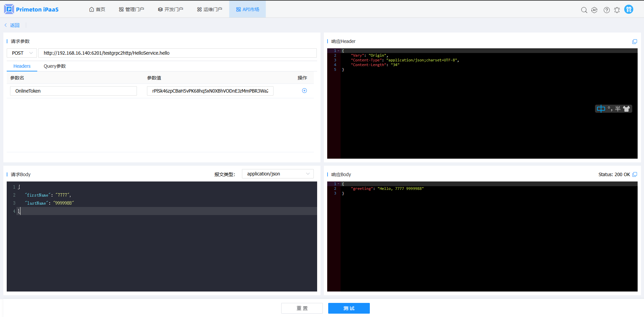Toggle IME punctuation mode
This screenshot has height=317, width=644.
pos(610,109)
